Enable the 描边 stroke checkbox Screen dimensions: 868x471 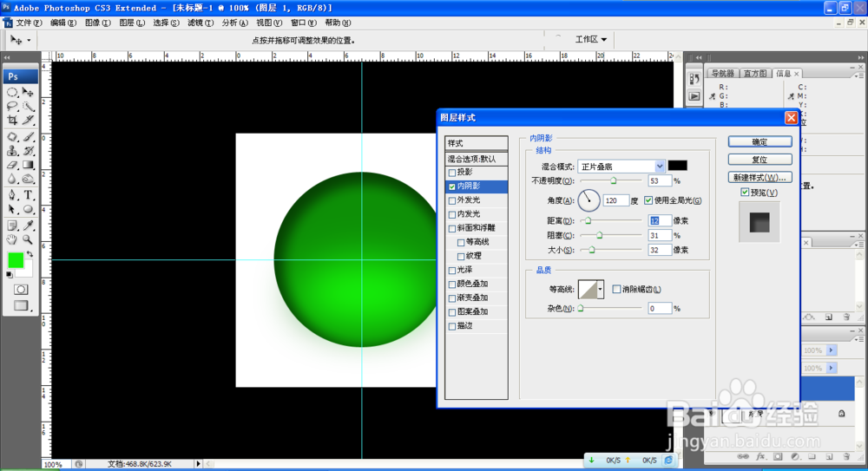452,326
